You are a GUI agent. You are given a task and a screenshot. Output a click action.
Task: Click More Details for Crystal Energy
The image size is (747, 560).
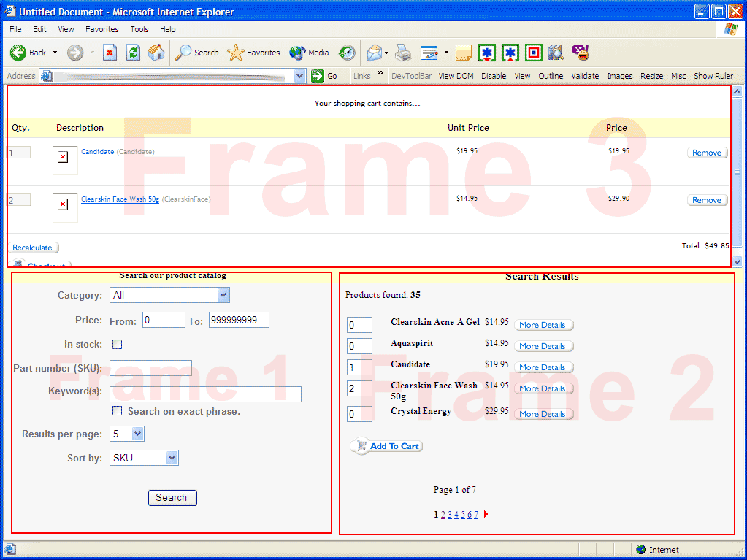tap(543, 414)
